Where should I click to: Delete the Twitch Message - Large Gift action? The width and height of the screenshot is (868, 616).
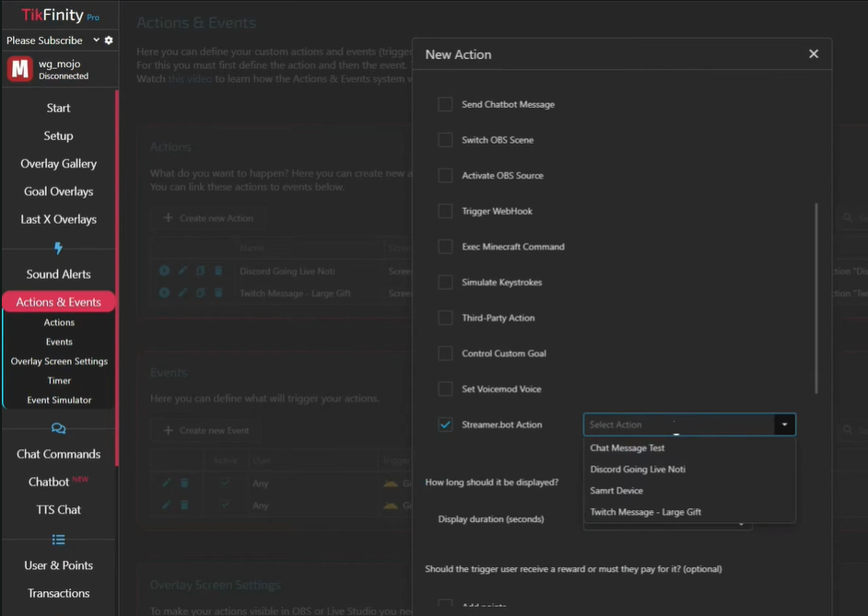(x=219, y=292)
